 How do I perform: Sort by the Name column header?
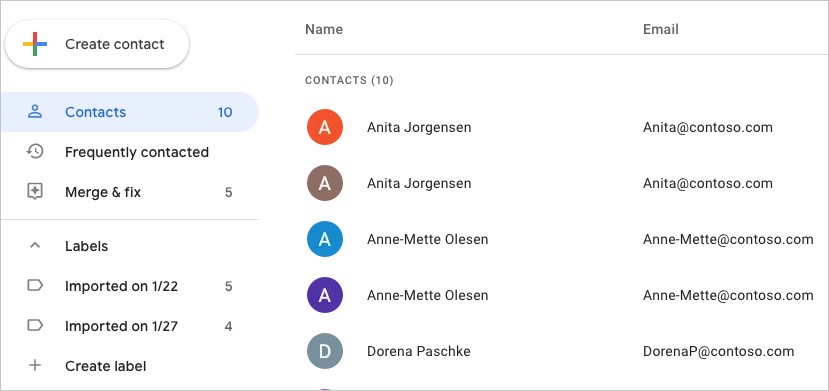tap(324, 29)
